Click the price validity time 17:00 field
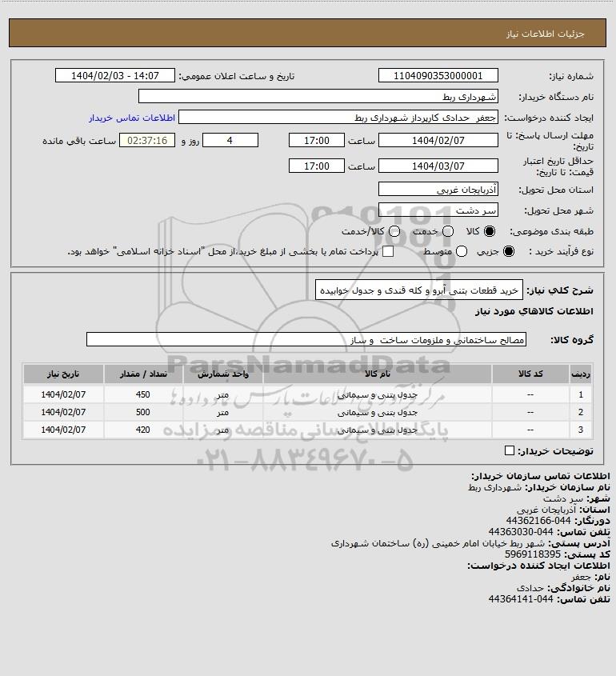Screen dimensions: 616x676 coord(317,166)
